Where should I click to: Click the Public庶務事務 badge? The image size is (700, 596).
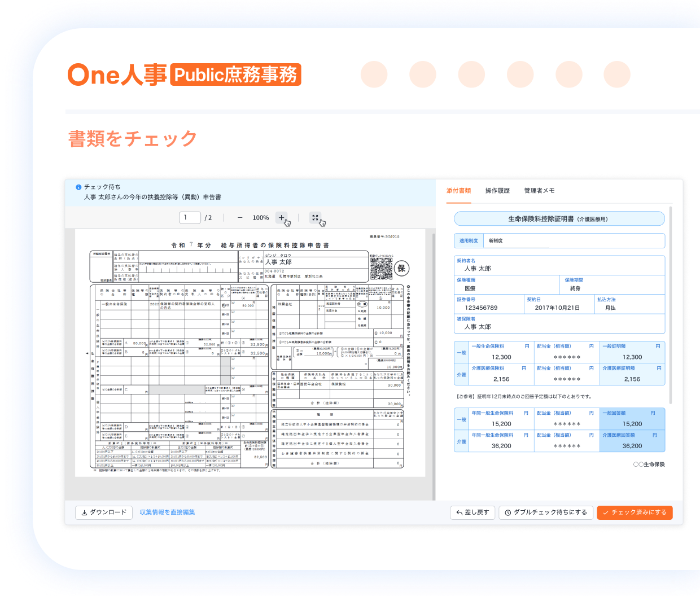235,74
